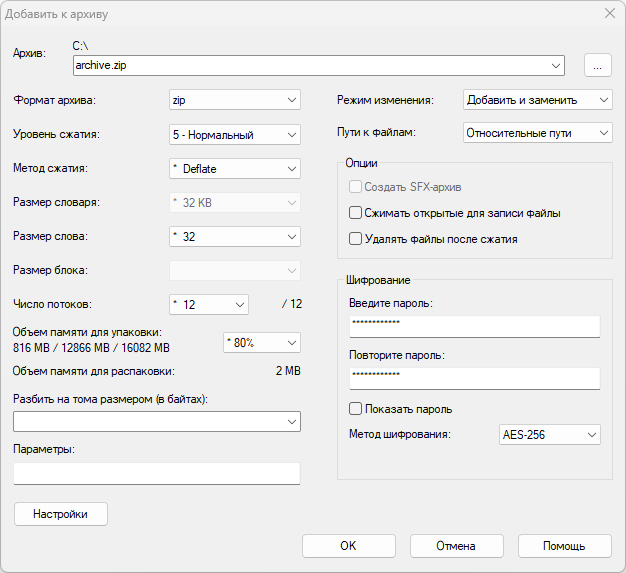Image resolution: width=626 pixels, height=573 pixels.
Task: Focus the Параметры text field
Action: pos(157,473)
